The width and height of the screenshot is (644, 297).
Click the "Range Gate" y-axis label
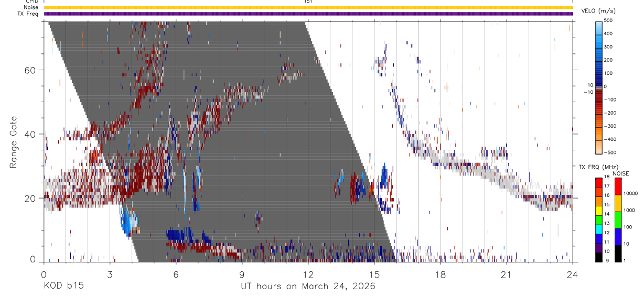click(x=14, y=141)
